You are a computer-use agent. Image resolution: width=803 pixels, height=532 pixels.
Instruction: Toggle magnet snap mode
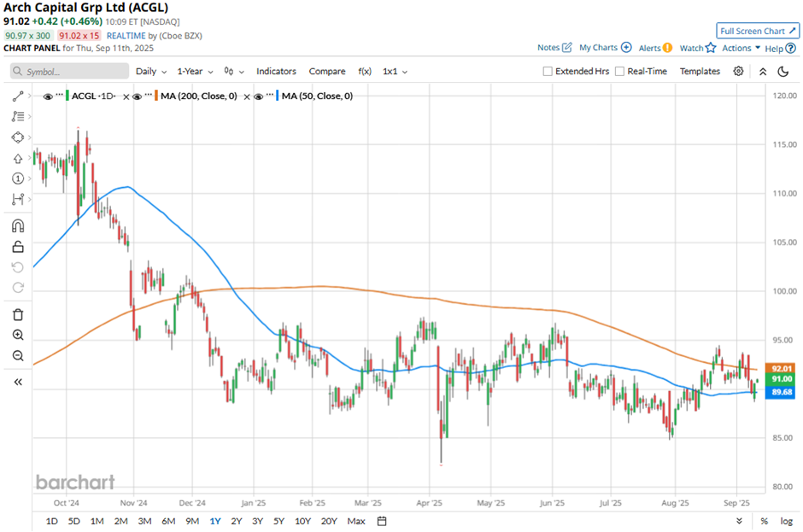tap(18, 225)
